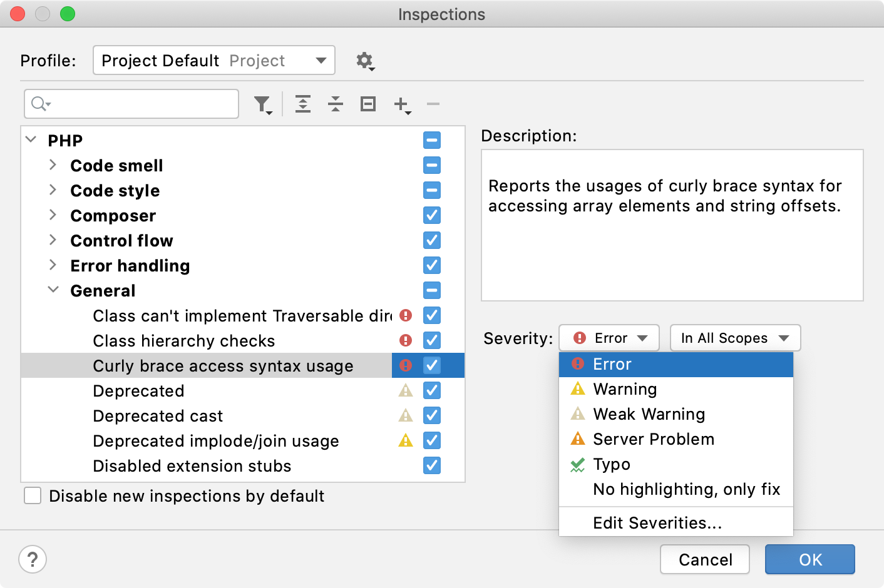This screenshot has height=588, width=884.
Task: Uncheck the Control flow checkbox
Action: pos(432,240)
